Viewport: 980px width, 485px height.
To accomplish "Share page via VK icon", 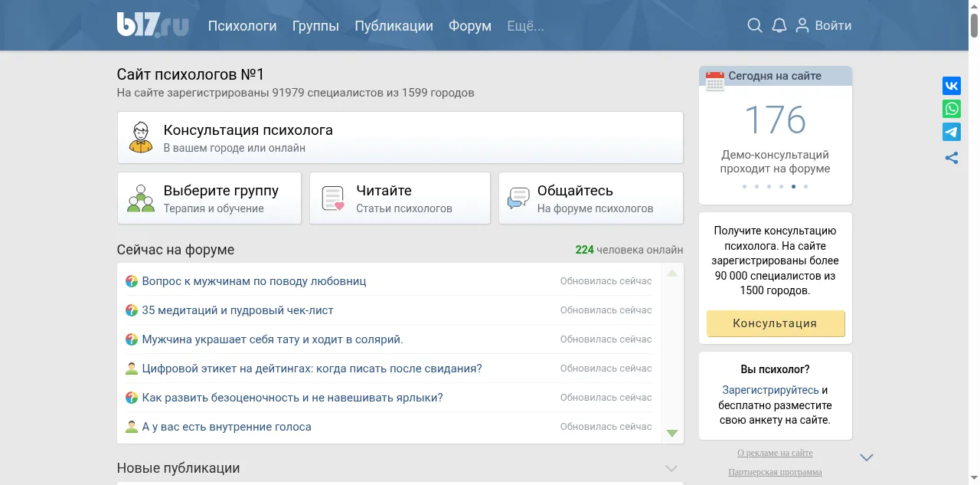I will [x=952, y=85].
